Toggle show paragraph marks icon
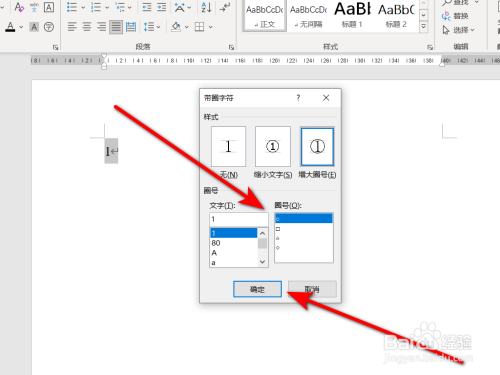Viewport: 500px width, 375px height. 225,7
